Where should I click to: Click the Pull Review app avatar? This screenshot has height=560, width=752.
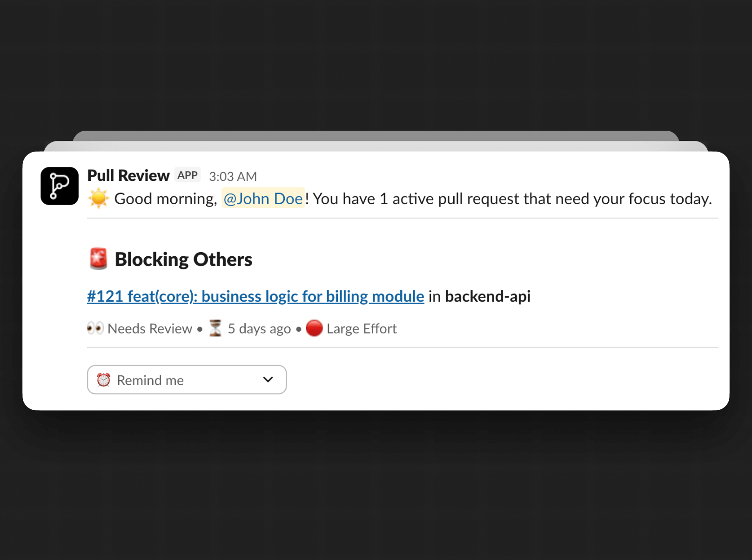(x=60, y=186)
